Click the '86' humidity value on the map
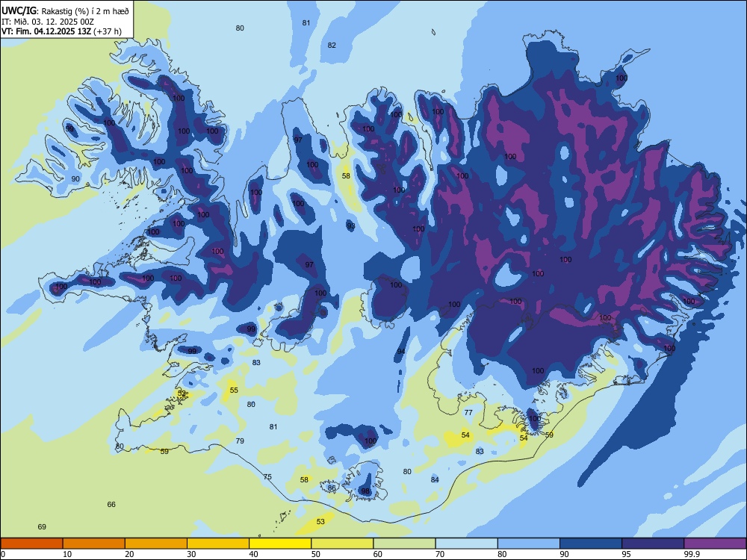This screenshot has height=560, width=747. (332, 488)
